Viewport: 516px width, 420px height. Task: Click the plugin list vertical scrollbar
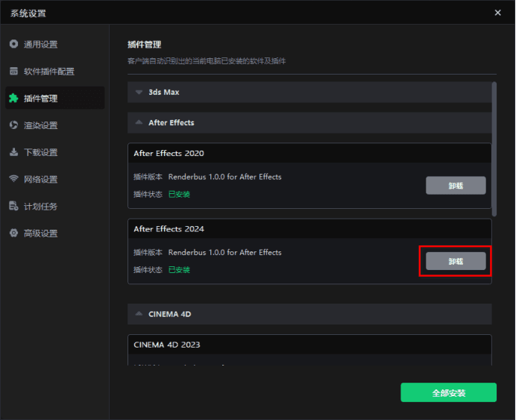tap(494, 149)
